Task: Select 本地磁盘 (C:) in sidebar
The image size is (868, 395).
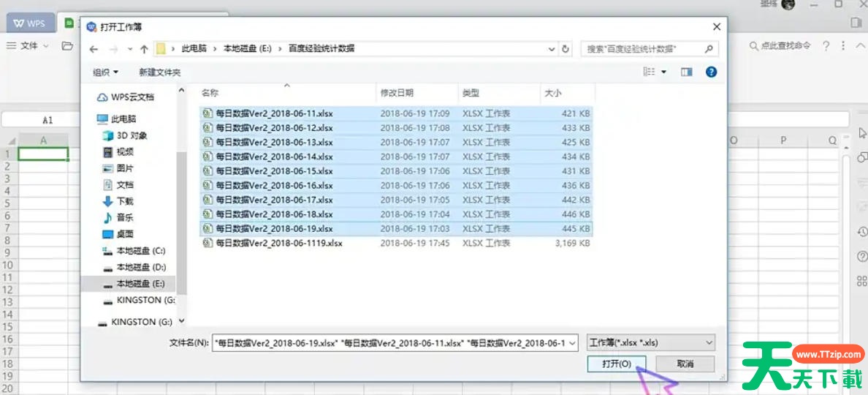Action: coord(134,250)
